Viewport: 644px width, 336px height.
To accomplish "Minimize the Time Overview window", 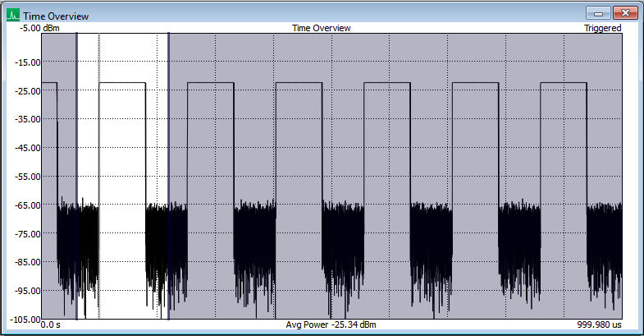I will (x=598, y=13).
